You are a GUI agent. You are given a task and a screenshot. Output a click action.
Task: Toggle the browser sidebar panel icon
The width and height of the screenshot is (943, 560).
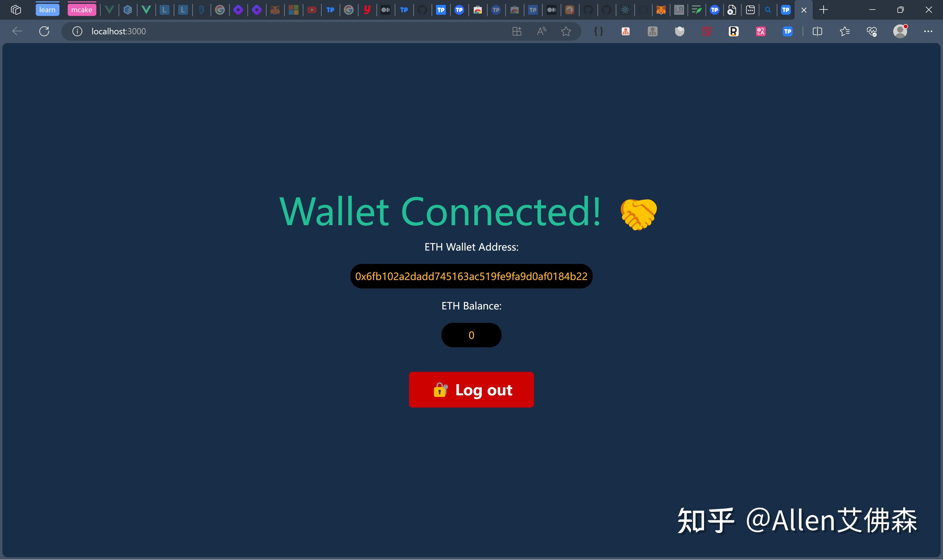[x=817, y=31]
